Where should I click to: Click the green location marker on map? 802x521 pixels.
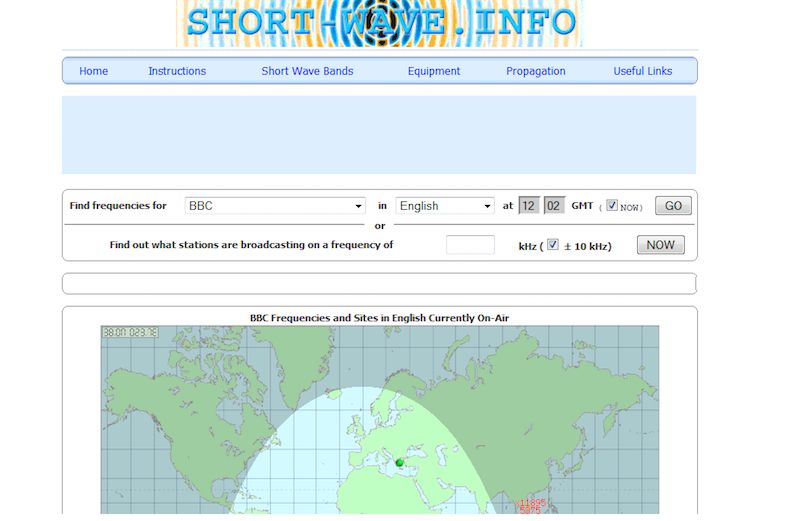coord(400,463)
